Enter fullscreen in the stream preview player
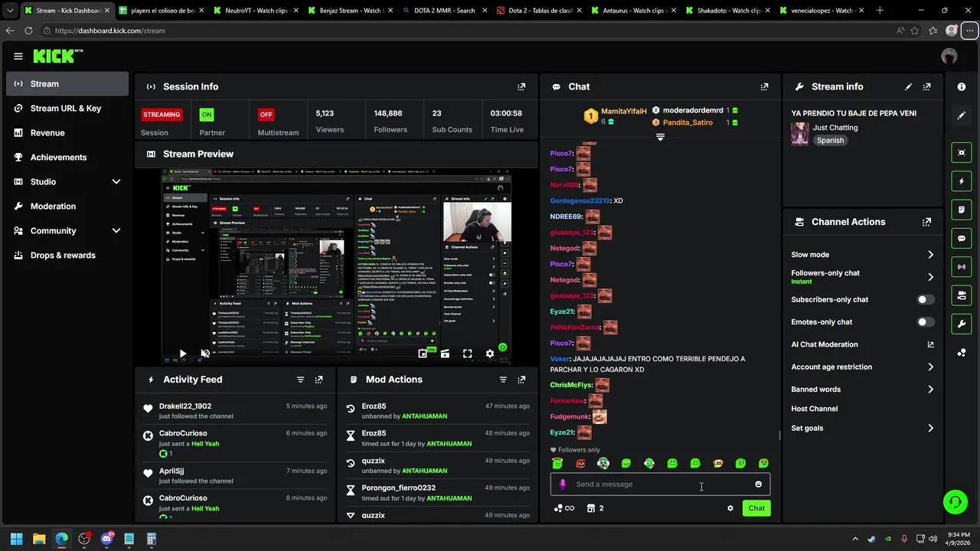Image resolution: width=980 pixels, height=551 pixels. (467, 354)
